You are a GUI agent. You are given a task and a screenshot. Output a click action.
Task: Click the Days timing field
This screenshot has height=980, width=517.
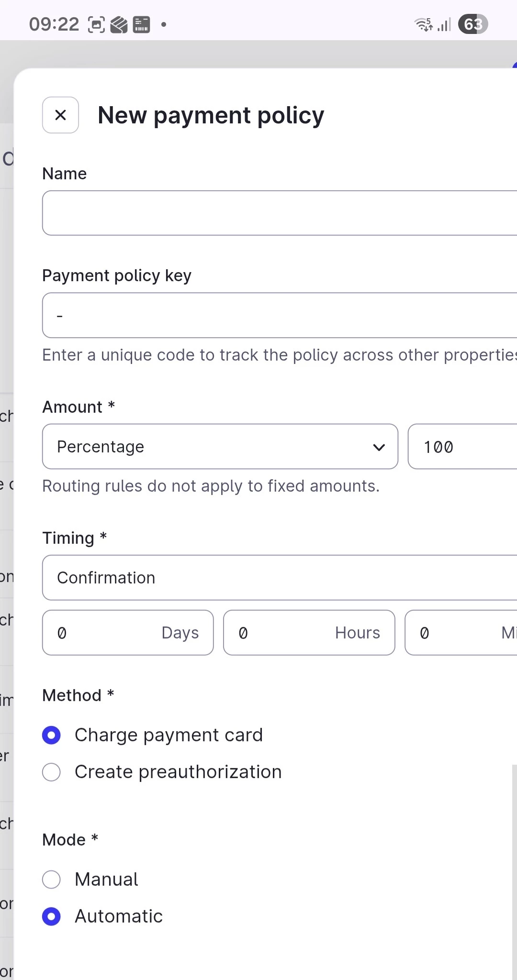[127, 632]
